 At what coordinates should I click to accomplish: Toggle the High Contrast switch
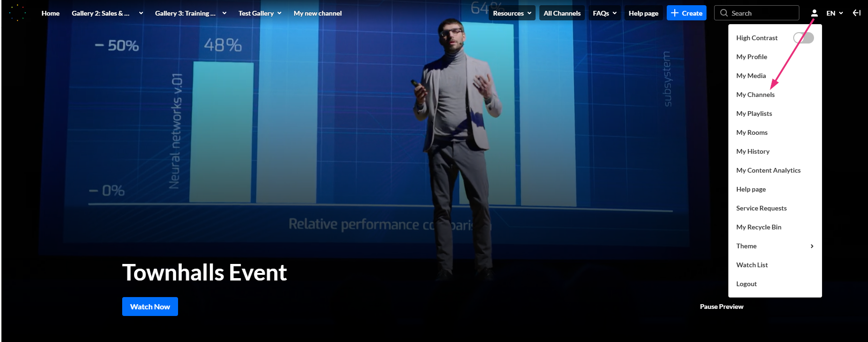(x=803, y=38)
